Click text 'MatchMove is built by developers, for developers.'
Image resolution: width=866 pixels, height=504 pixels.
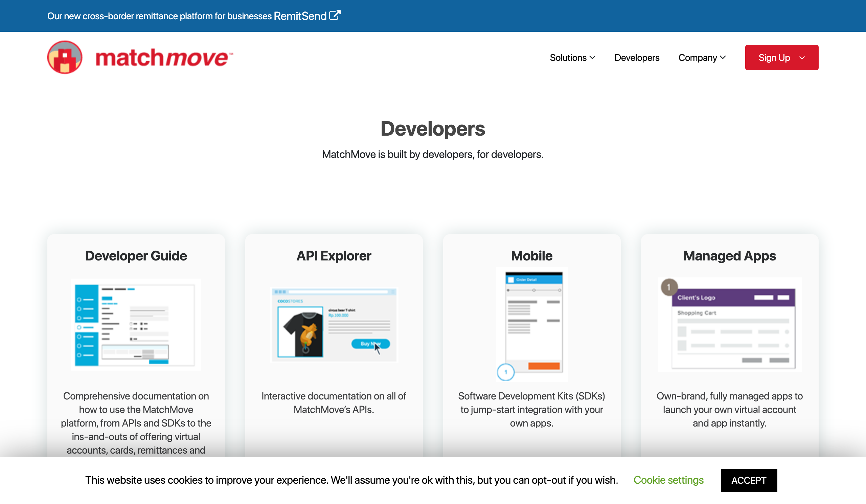pos(433,154)
